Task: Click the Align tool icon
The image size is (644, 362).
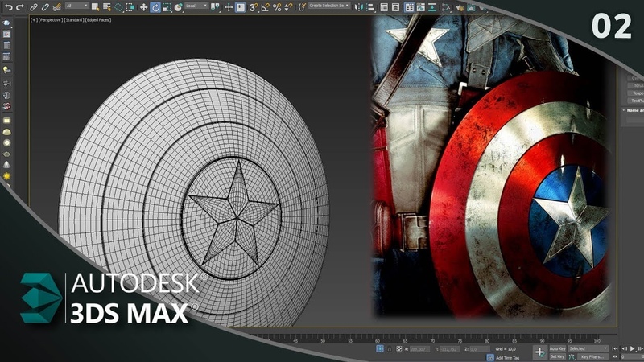Action: (x=370, y=7)
